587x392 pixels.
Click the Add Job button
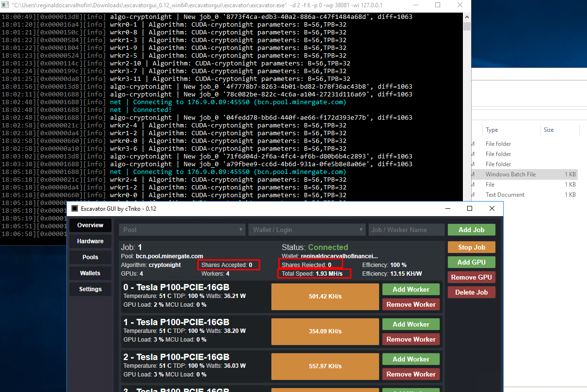pos(471,229)
